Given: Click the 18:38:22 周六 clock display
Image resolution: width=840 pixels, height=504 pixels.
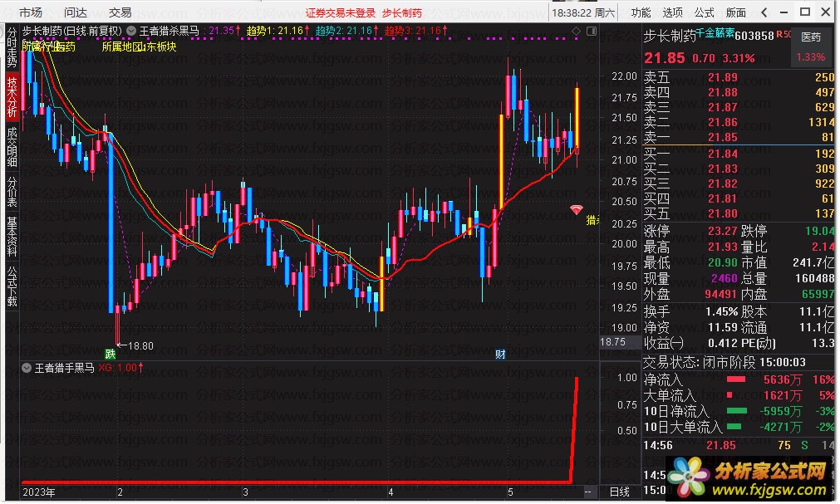Looking at the screenshot, I should pyautogui.click(x=583, y=12).
